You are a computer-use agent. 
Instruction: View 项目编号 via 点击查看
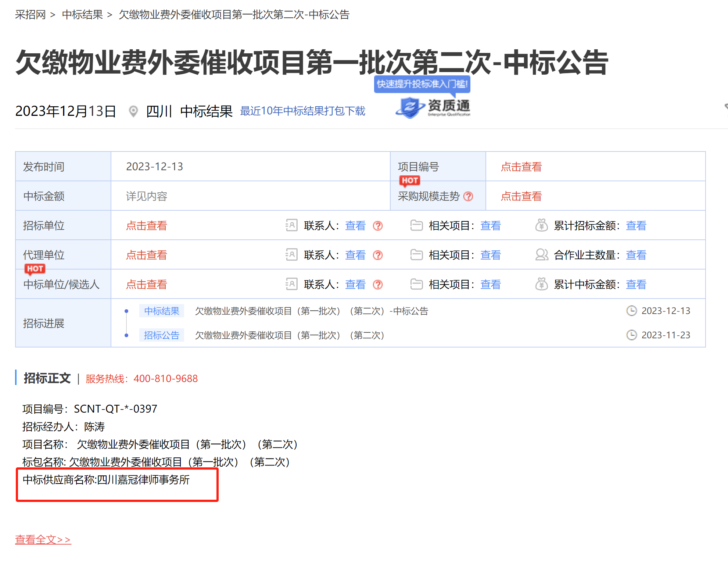521,167
